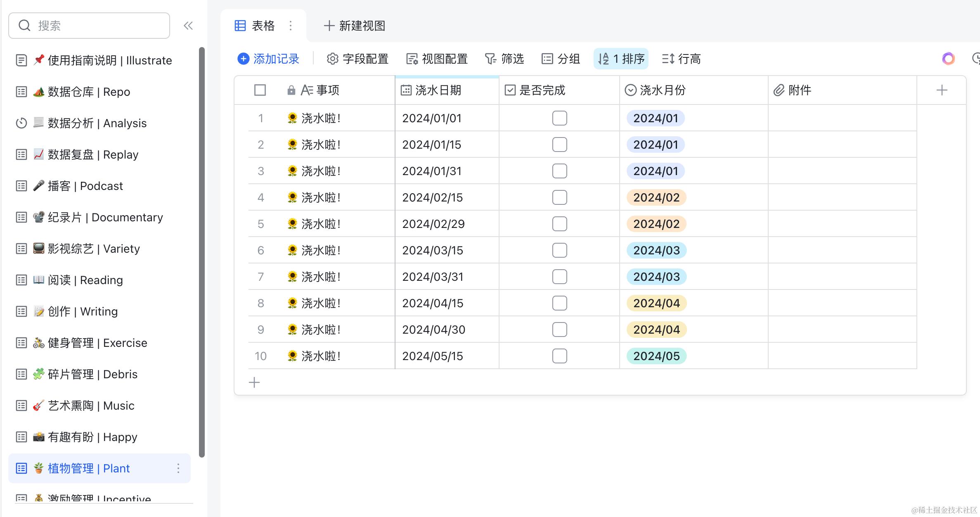Adjust 行高 row height setting
This screenshot has height=517, width=980.
(681, 59)
